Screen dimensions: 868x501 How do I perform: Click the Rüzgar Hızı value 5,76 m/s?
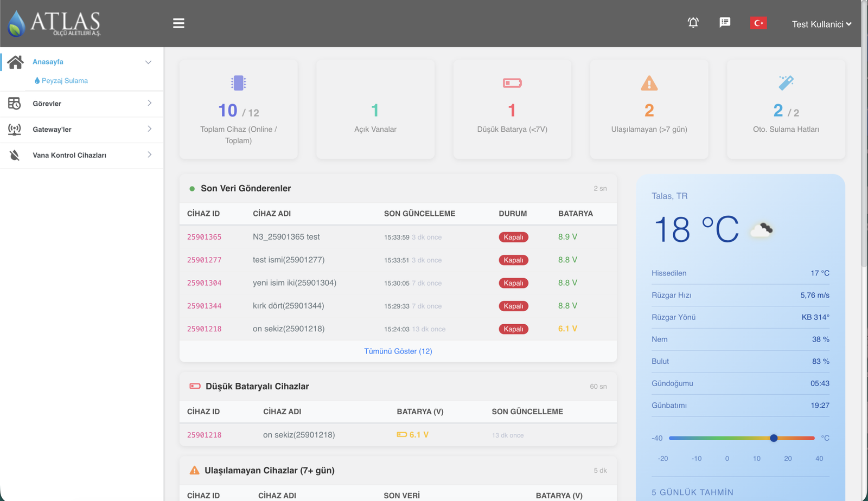click(x=815, y=296)
